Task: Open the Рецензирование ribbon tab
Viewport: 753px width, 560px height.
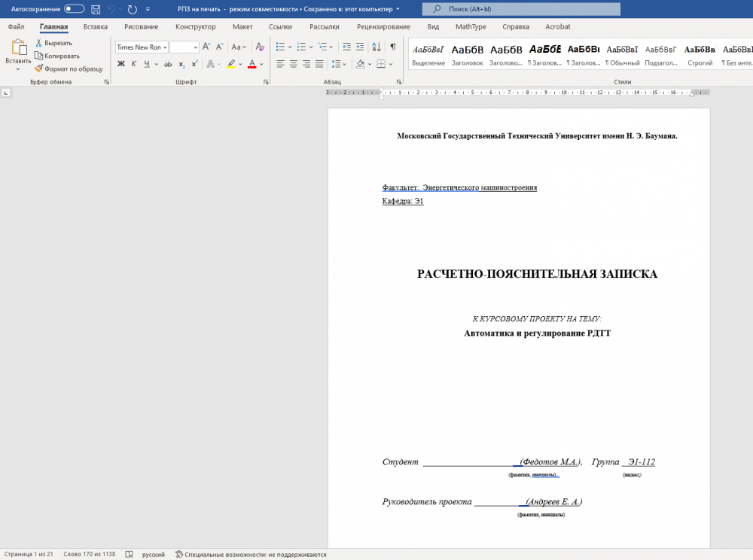Action: click(x=383, y=26)
